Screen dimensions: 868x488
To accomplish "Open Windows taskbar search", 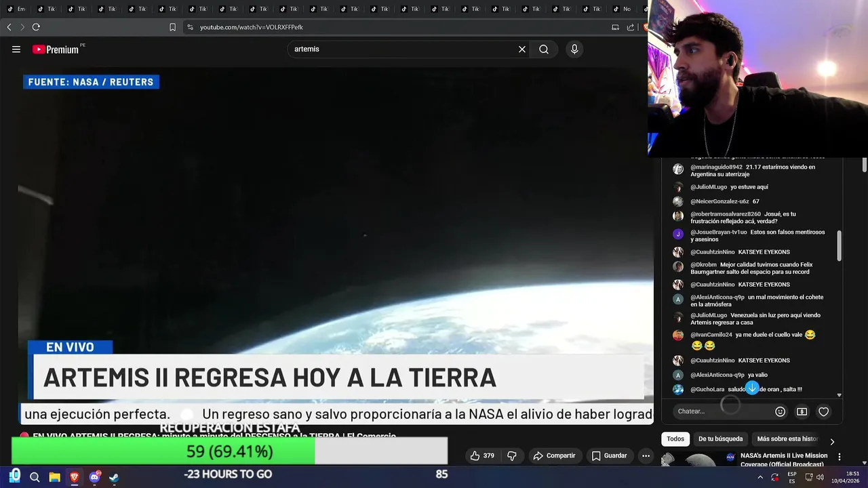I will click(x=35, y=477).
